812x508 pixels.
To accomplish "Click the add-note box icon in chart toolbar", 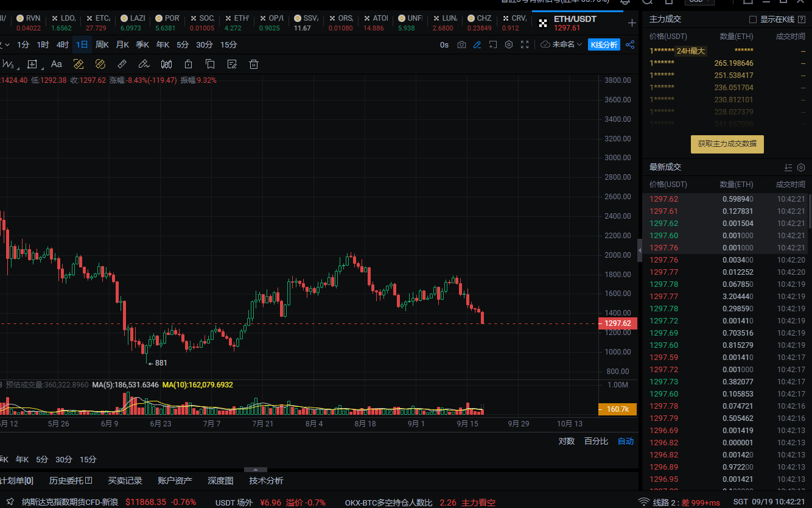I will 493,44.
